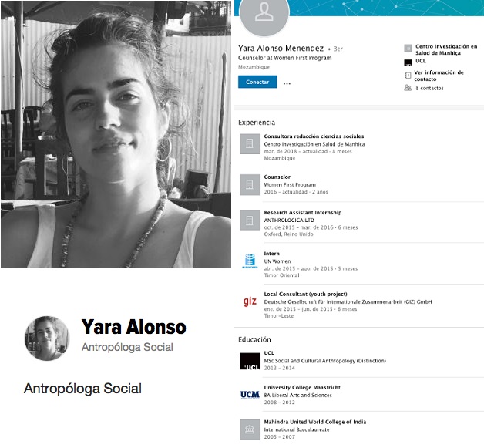Click the UCL logo in Educación

(x=250, y=361)
